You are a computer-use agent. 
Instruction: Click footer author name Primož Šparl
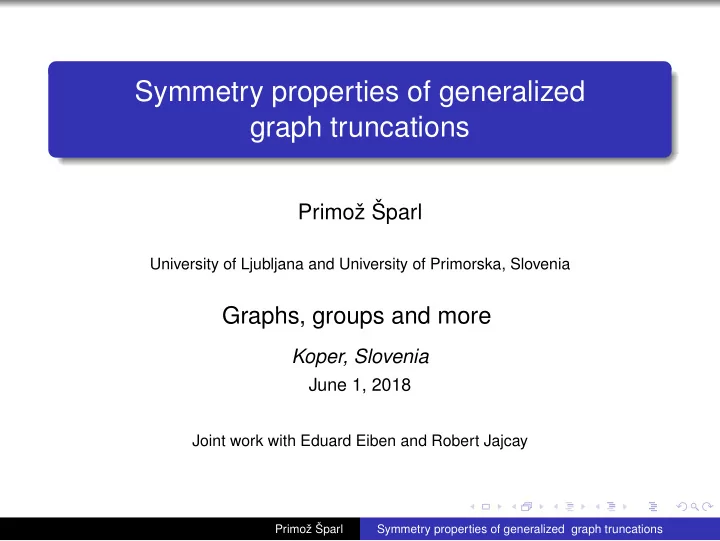pyautogui.click(x=309, y=529)
